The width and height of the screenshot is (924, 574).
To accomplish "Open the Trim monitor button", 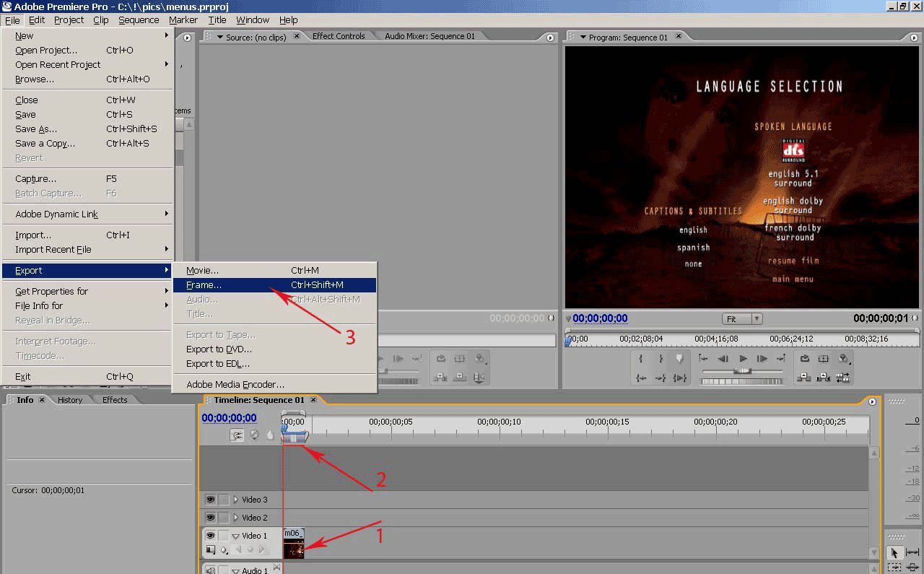I will point(842,378).
